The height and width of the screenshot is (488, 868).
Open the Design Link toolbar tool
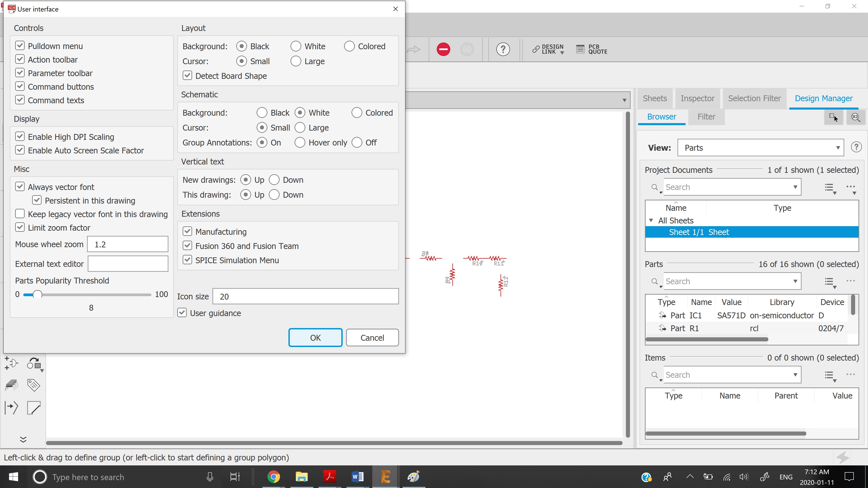tap(548, 49)
